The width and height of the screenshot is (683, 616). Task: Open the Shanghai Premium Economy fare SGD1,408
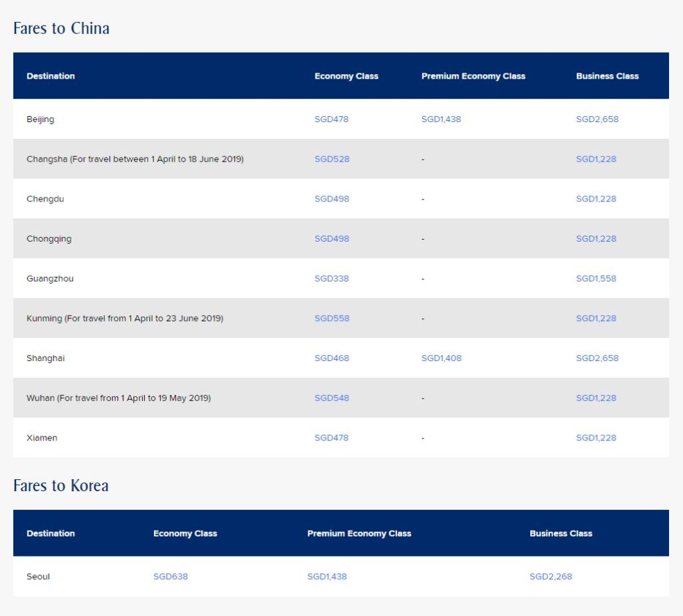(441, 358)
